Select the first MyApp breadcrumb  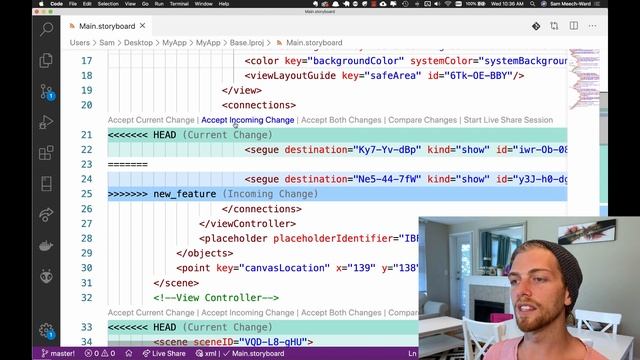tap(174, 42)
